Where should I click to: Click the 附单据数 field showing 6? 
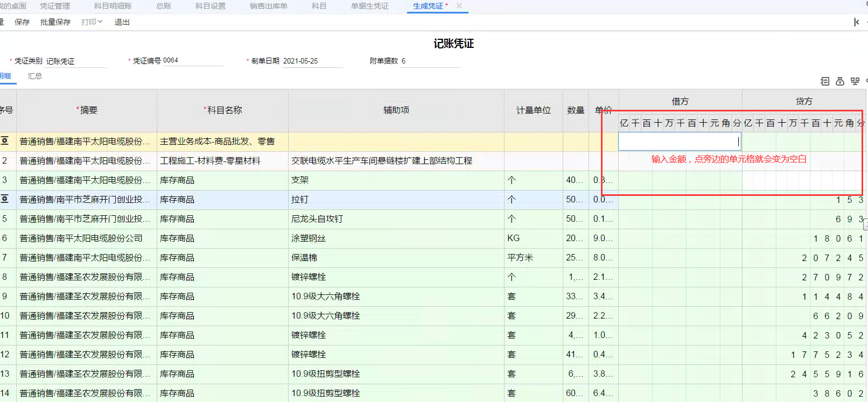coord(431,61)
